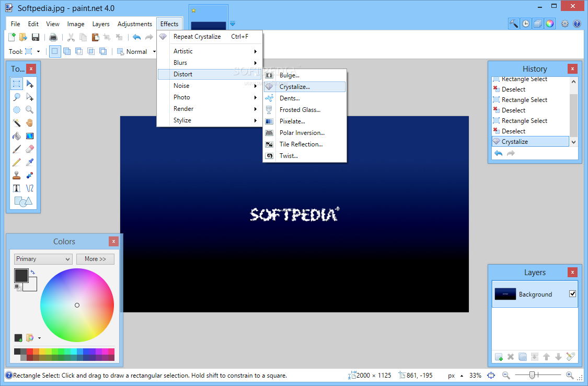The width and height of the screenshot is (588, 386).
Task: Click History panel scroll down arrow
Action: point(573,142)
